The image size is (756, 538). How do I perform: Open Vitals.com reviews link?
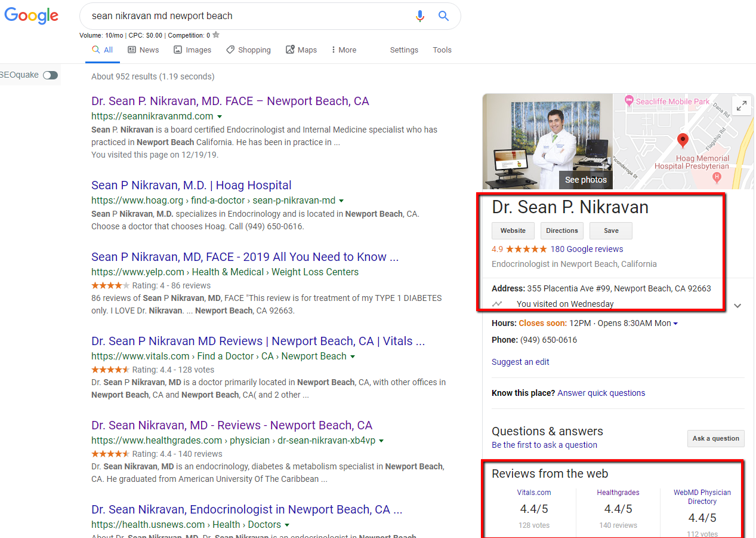click(x=534, y=493)
